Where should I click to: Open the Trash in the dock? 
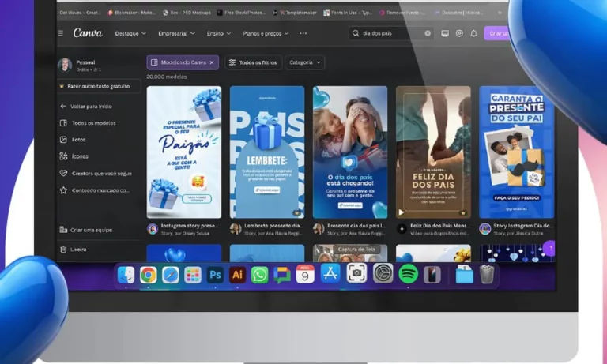[487, 274]
